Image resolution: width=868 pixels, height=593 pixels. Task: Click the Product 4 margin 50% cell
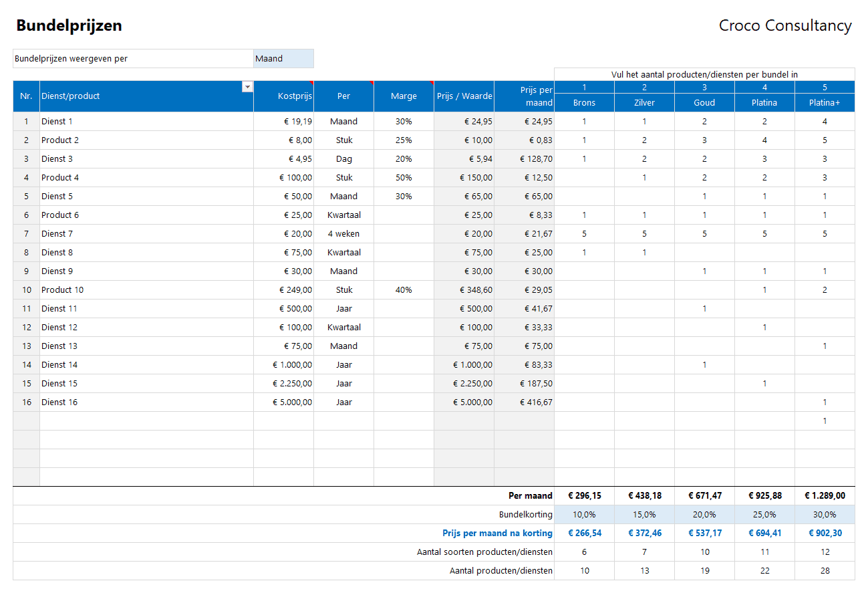(x=404, y=178)
